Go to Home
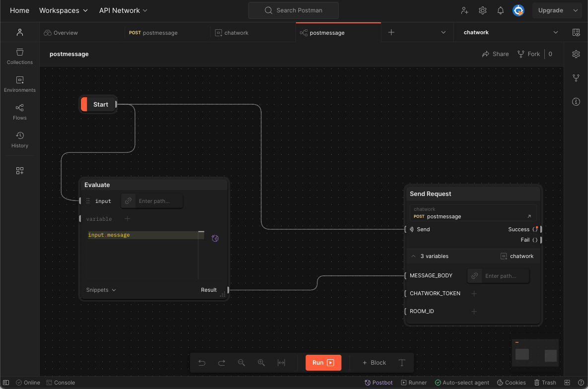588x389 pixels. [x=19, y=10]
